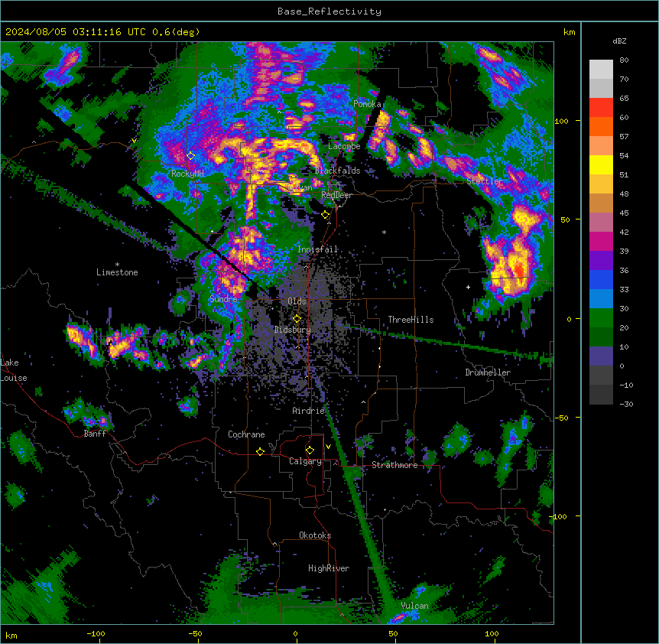The width and height of the screenshot is (659, 644).
Task: Select the white 70-80 dBZ legend swatch
Action: tap(601, 70)
